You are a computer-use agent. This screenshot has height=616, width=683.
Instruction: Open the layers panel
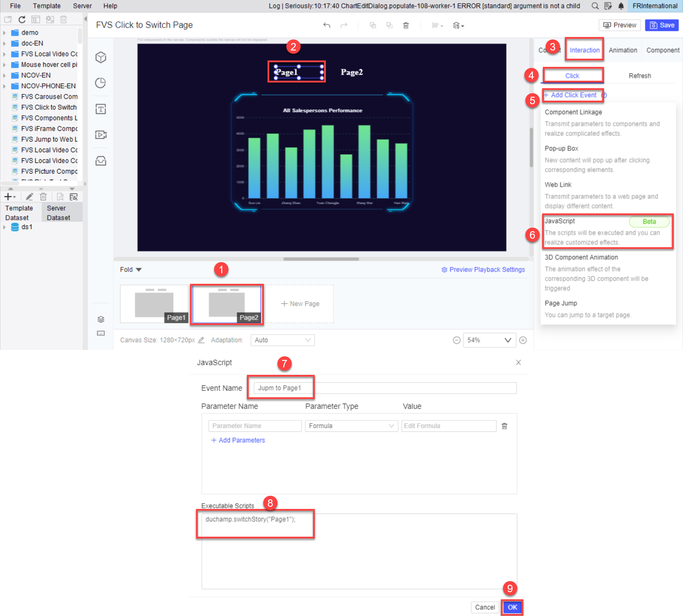click(101, 319)
